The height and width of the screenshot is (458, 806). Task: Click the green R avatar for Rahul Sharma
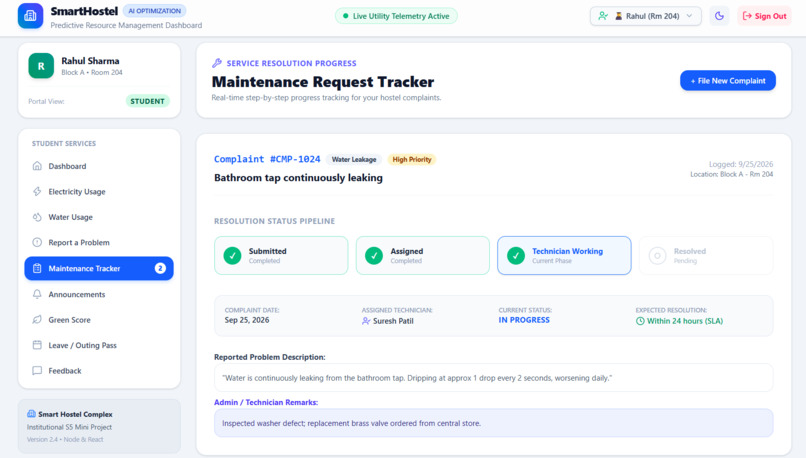41,66
